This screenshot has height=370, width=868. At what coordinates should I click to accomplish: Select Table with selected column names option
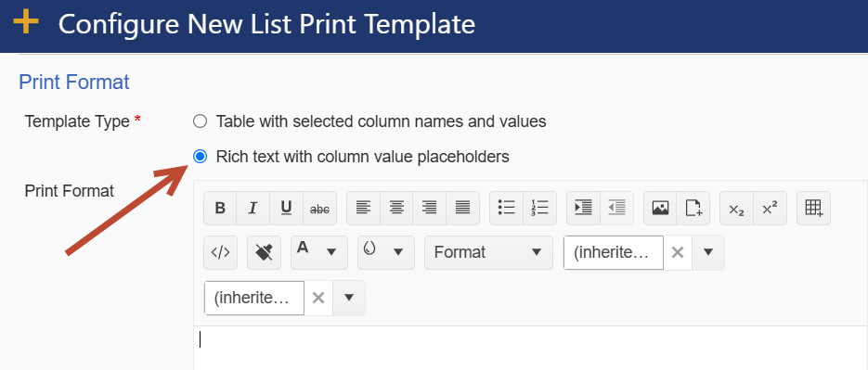[200, 121]
